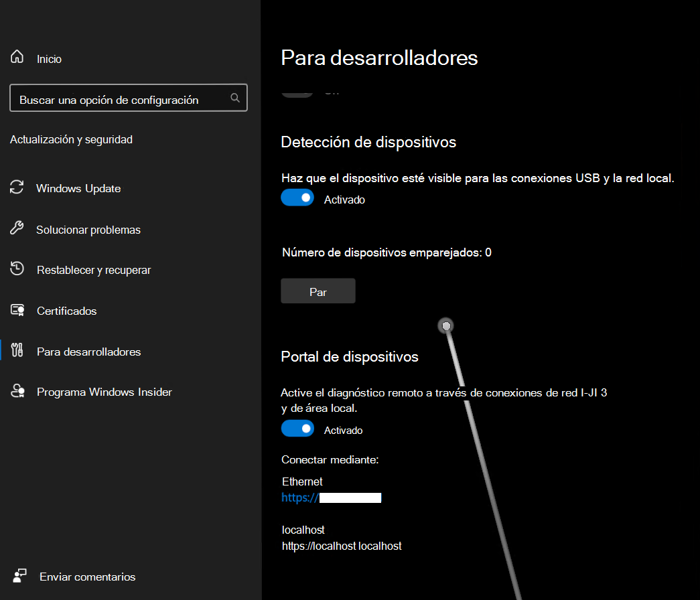Click the search magnifier icon
The width and height of the screenshot is (700, 600).
(235, 97)
